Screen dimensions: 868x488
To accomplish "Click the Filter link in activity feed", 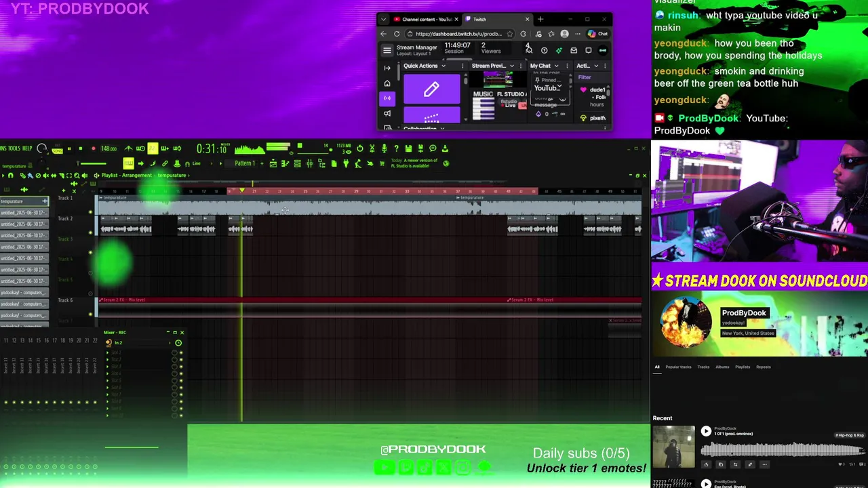I will click(585, 77).
